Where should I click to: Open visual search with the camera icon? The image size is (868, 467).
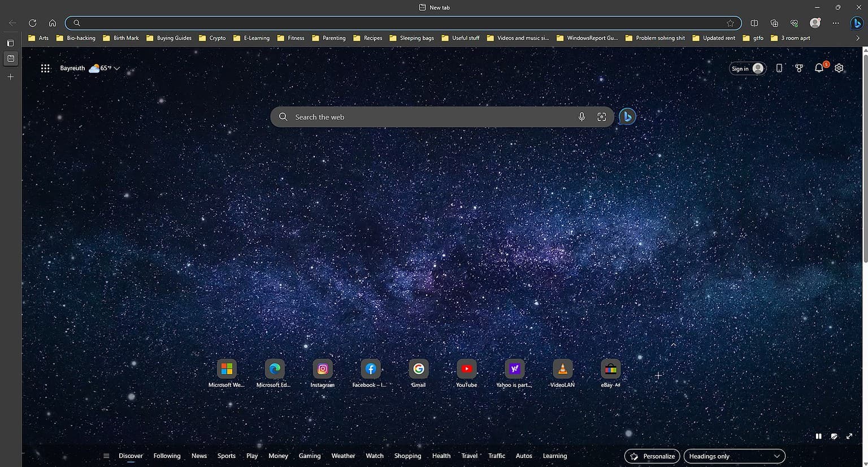tap(602, 116)
